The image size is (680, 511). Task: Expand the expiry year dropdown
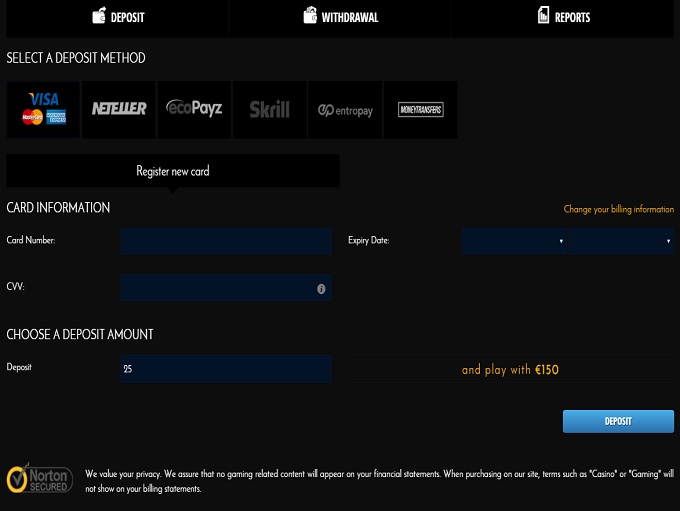coord(621,241)
